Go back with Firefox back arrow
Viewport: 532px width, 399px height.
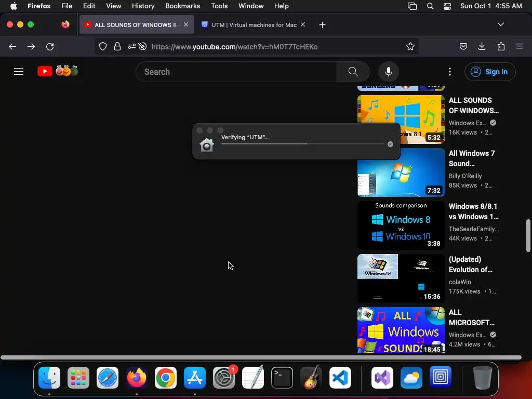tap(12, 46)
